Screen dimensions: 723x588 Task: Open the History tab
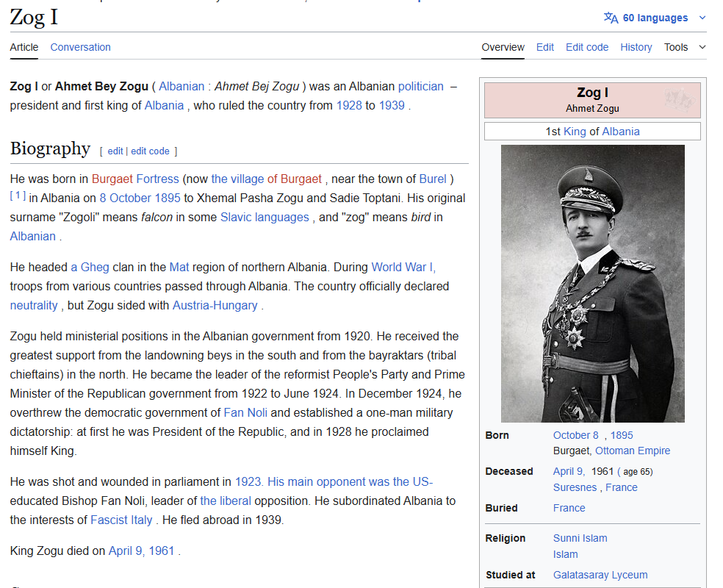[x=636, y=47]
